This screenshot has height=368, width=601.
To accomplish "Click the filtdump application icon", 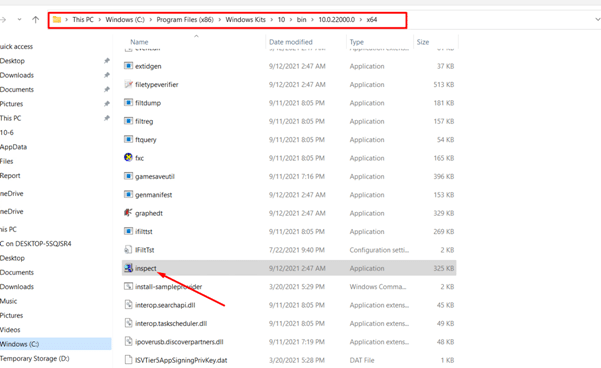I will coord(128,103).
